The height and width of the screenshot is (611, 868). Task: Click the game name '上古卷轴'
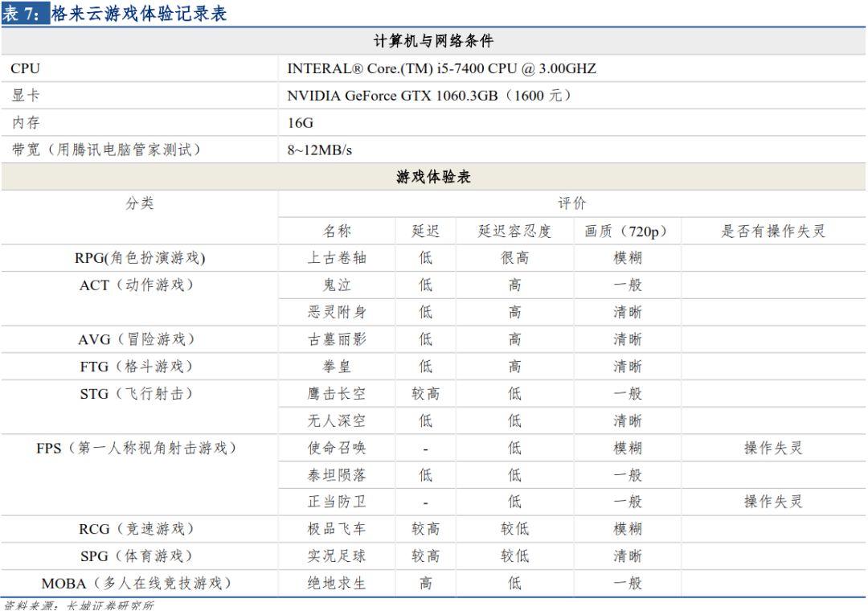click(337, 257)
